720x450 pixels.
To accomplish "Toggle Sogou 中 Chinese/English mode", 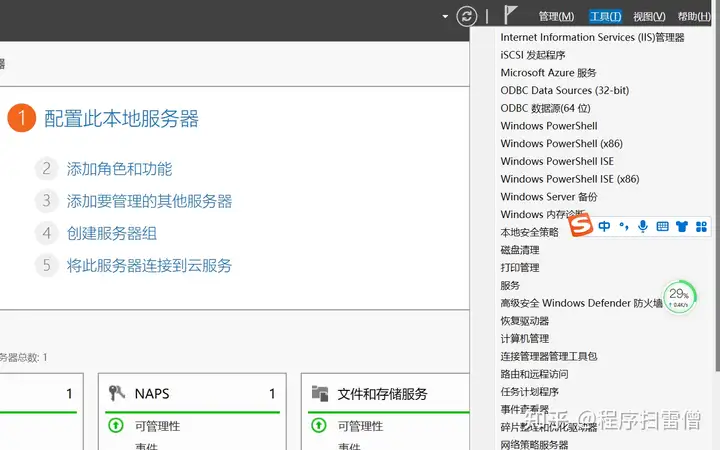I will tap(604, 226).
